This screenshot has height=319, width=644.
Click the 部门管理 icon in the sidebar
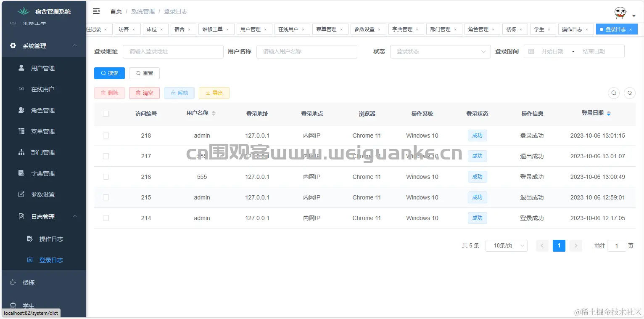tap(21, 152)
